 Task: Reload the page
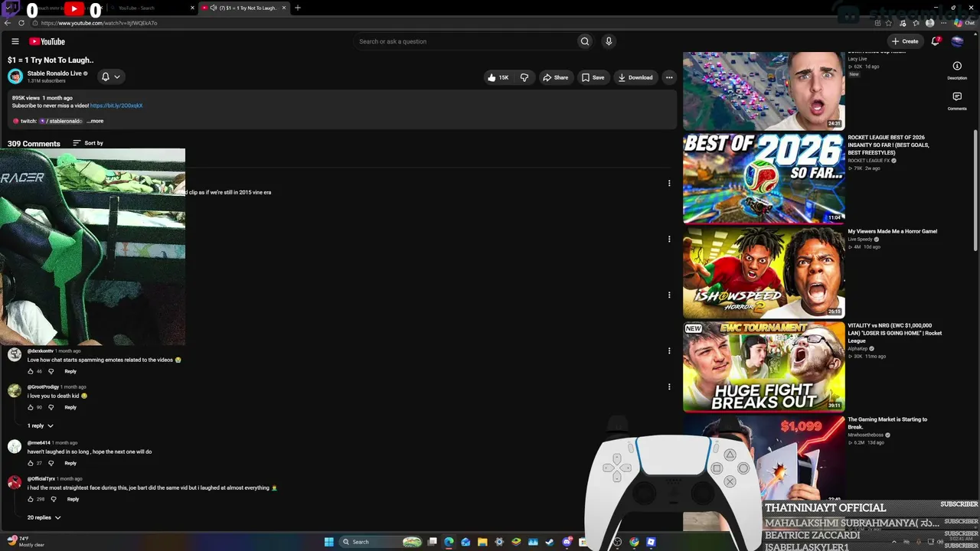pyautogui.click(x=21, y=23)
